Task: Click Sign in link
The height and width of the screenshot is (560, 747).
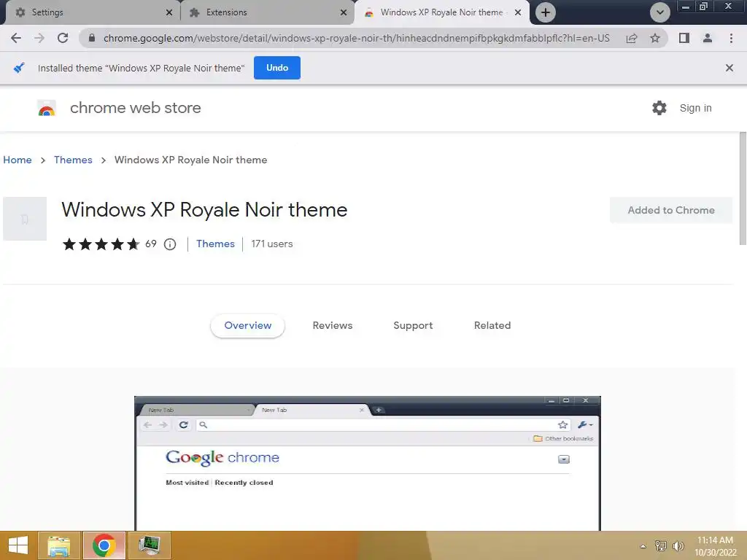Action: coord(695,108)
